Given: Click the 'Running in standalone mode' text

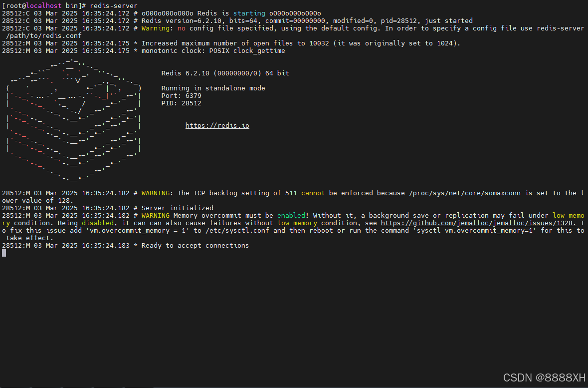Looking at the screenshot, I should coord(213,88).
